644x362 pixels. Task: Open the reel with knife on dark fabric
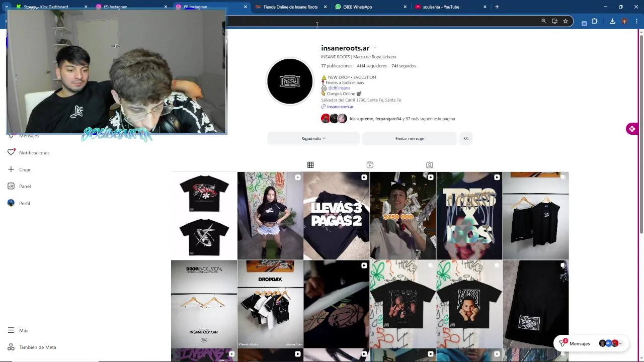click(337, 304)
